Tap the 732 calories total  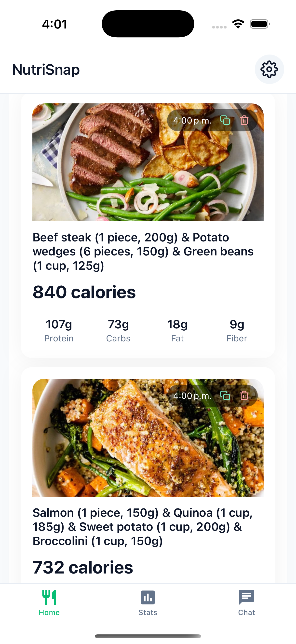click(83, 567)
